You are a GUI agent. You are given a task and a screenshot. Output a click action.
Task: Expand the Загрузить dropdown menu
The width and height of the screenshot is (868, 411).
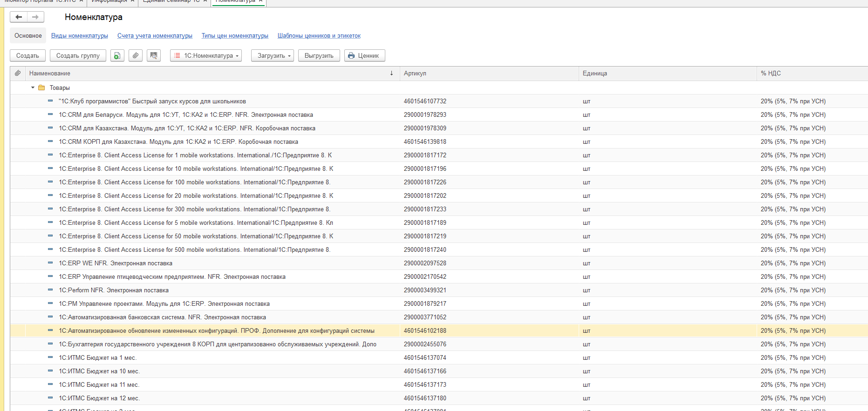click(x=273, y=56)
